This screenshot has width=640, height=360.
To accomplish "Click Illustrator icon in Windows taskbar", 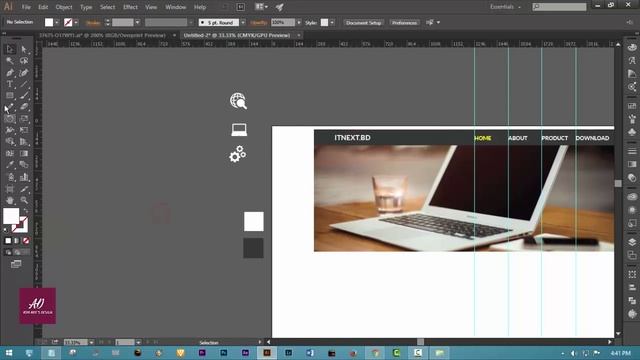I will tap(267, 353).
